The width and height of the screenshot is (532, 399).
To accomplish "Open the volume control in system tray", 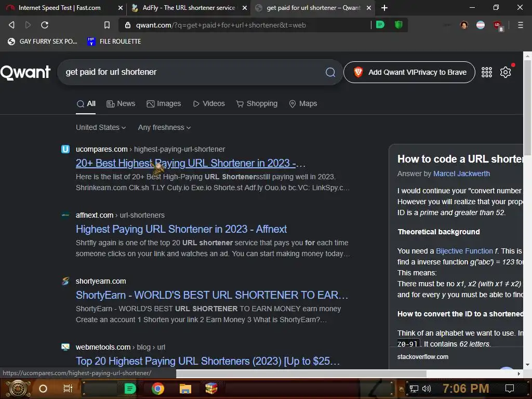I will click(x=427, y=389).
